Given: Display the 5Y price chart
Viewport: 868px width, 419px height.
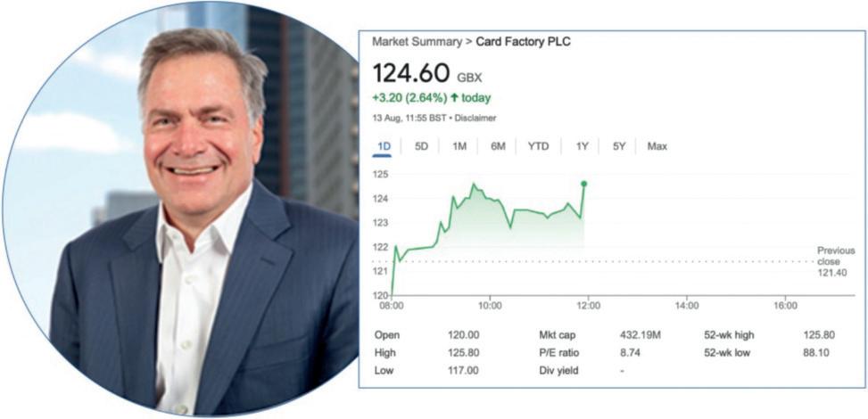Looking at the screenshot, I should pyautogui.click(x=619, y=146).
